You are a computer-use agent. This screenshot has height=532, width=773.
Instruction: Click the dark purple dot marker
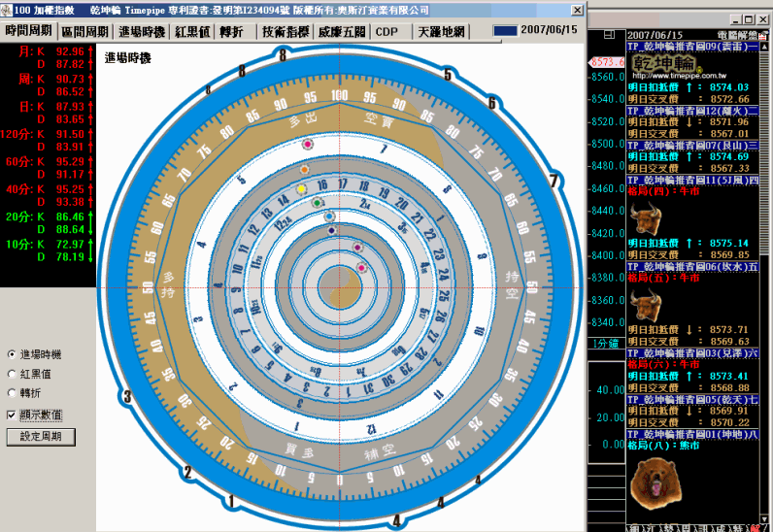tap(332, 230)
